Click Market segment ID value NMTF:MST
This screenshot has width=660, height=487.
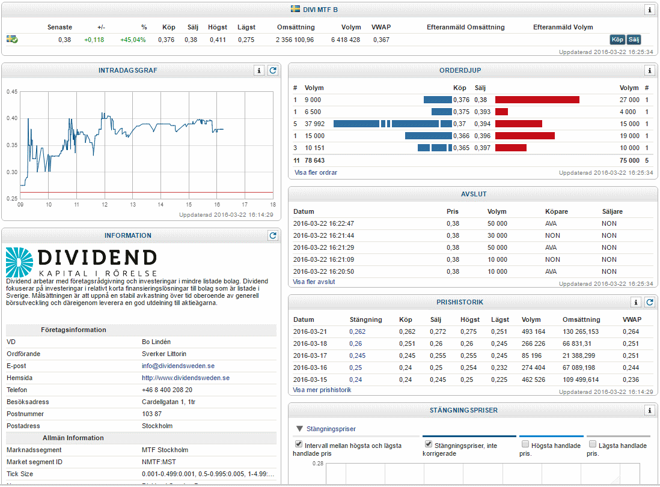pyautogui.click(x=159, y=462)
